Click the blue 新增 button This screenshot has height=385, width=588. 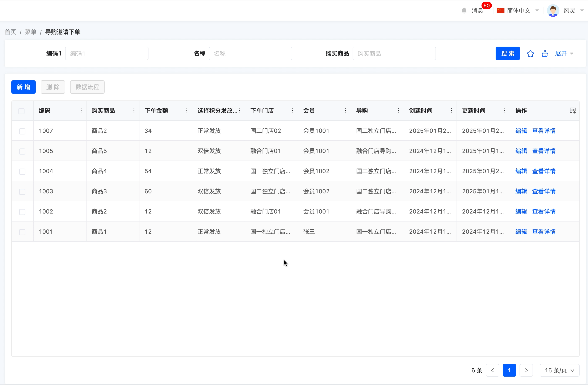click(24, 87)
